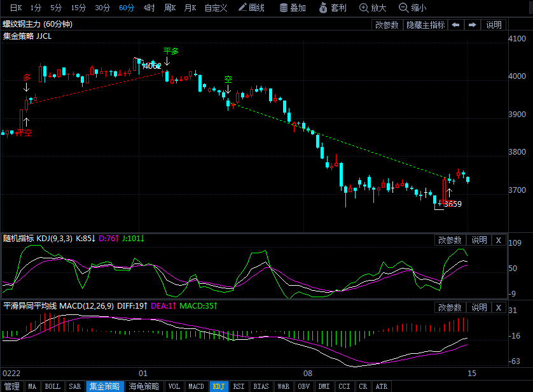Click 改参数 for the main indicator
Image resolution: width=533 pixels, height=392 pixels.
pyautogui.click(x=387, y=25)
